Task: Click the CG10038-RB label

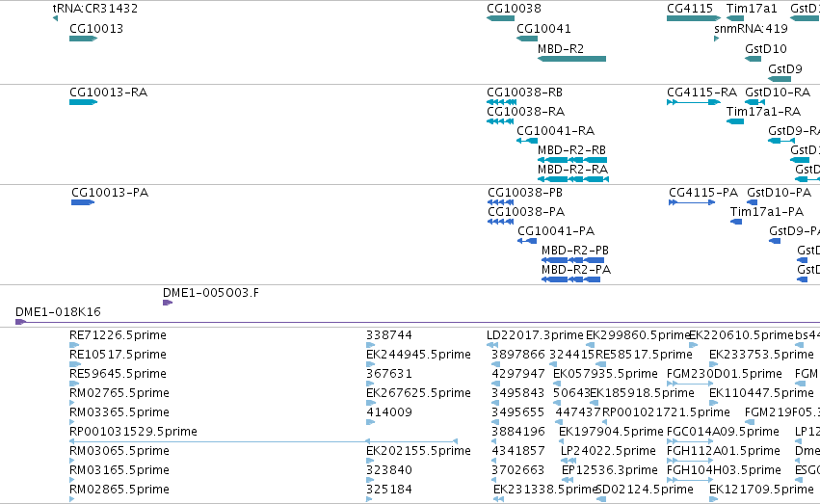Action: pos(524,93)
